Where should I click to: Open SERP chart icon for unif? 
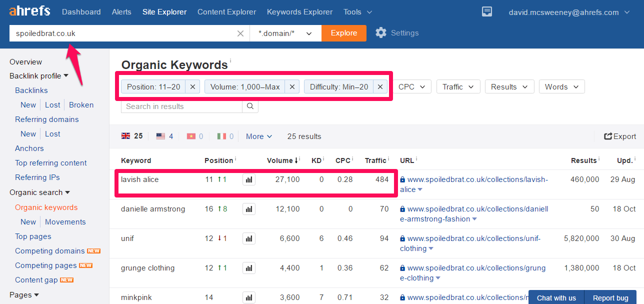click(x=249, y=239)
